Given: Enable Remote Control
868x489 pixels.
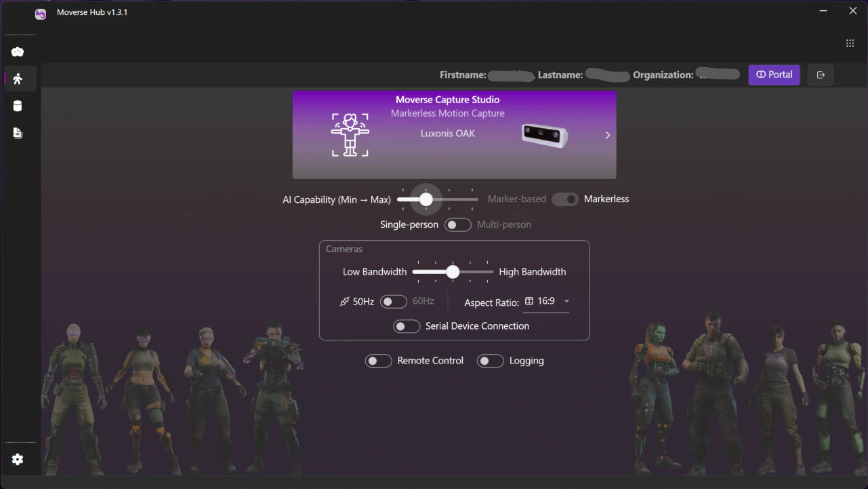Looking at the screenshot, I should click(x=378, y=361).
